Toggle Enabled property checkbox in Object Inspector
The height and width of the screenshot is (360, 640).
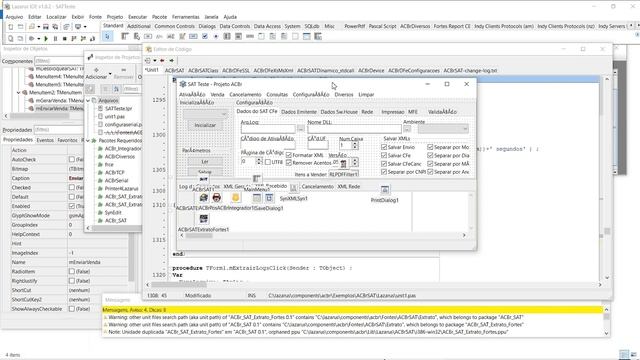point(72,206)
